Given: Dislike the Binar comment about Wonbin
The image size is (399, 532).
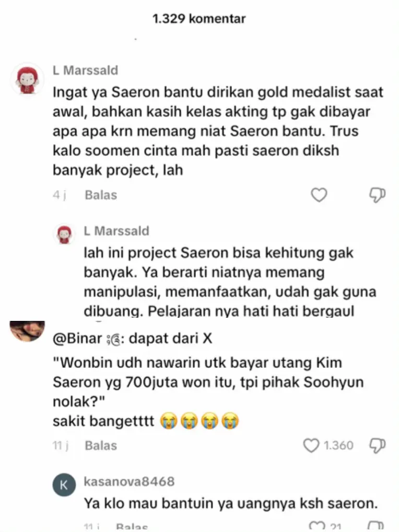Looking at the screenshot, I should click(377, 445).
